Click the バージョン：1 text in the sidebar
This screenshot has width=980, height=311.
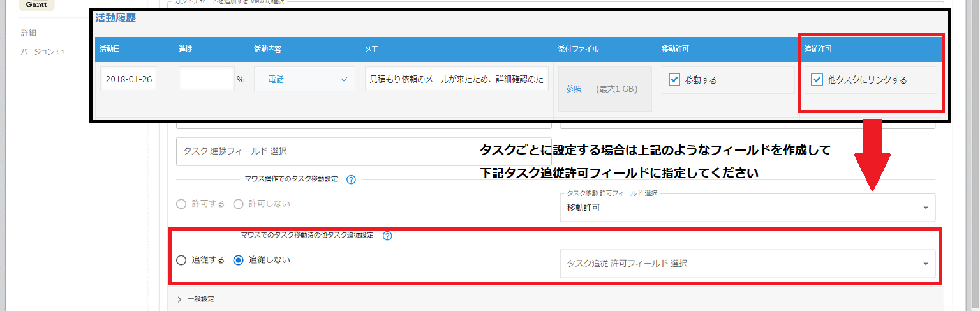[x=43, y=52]
